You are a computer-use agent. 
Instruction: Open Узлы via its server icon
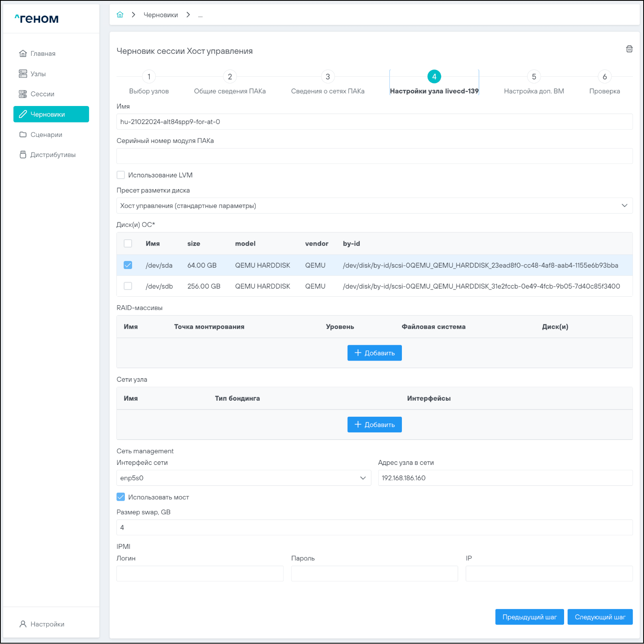(x=23, y=74)
